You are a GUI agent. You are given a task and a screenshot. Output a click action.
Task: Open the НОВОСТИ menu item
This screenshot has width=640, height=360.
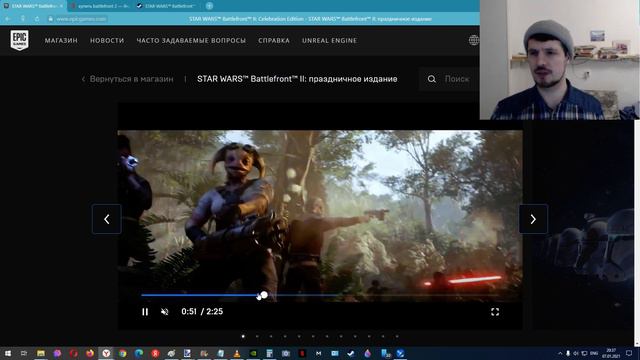107,40
